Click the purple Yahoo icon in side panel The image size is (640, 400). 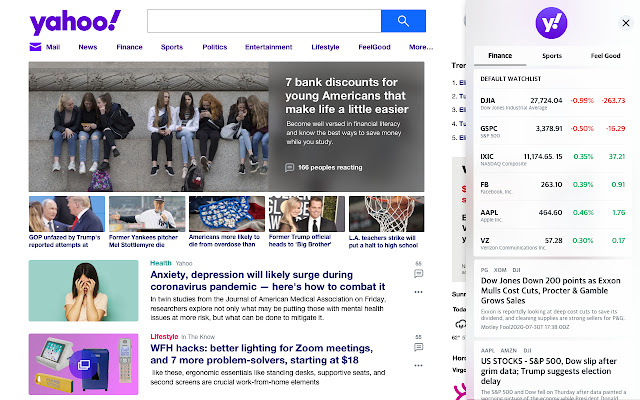[x=552, y=22]
